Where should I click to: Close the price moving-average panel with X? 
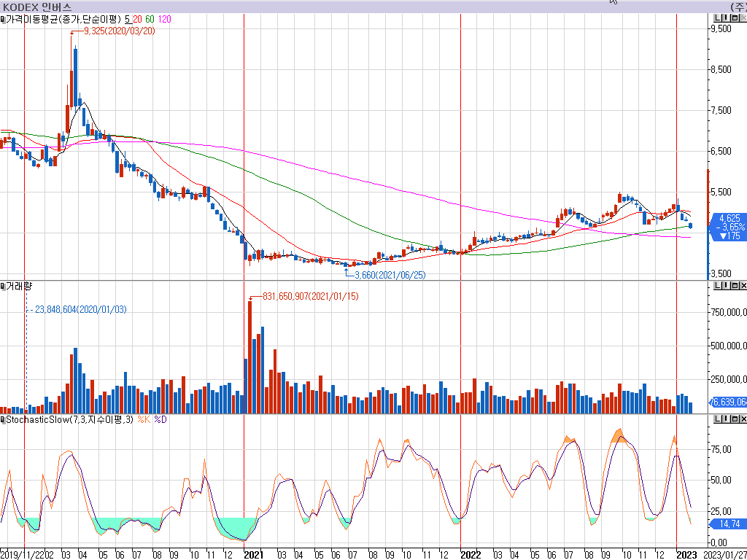click(743, 18)
